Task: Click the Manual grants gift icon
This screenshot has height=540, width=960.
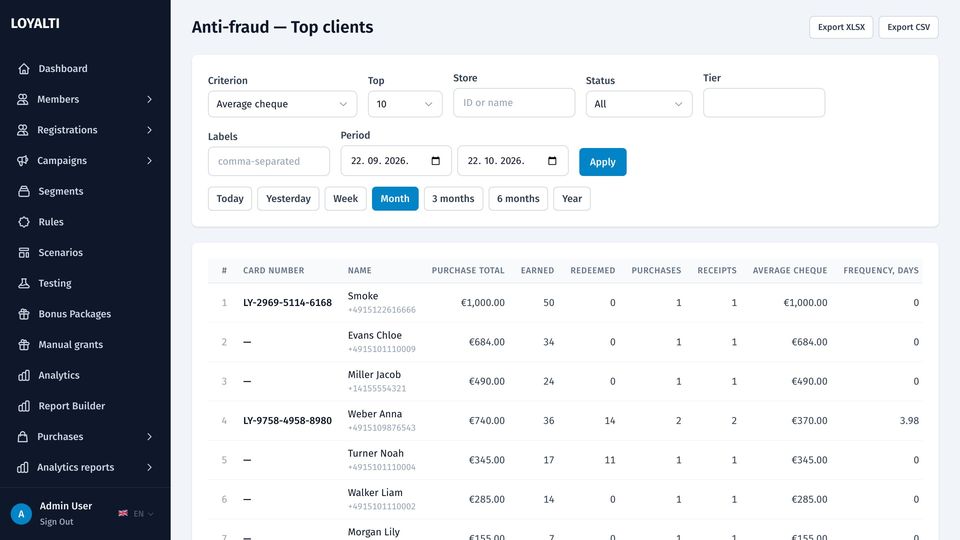Action: click(x=24, y=344)
